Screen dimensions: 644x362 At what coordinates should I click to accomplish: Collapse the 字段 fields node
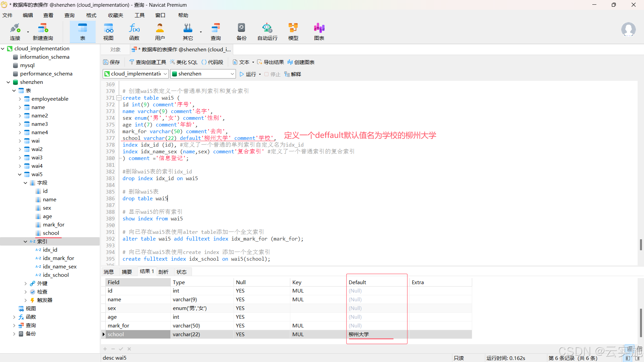[x=26, y=183]
